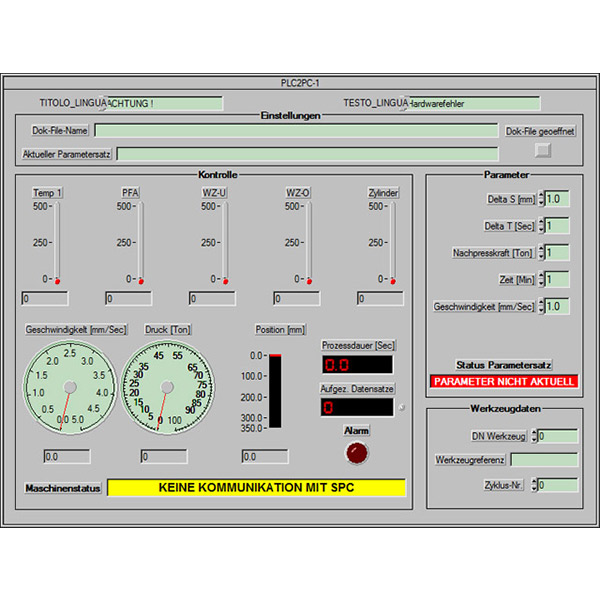The image size is (600, 600).
Task: Click the WZ-O thermometer slider
Action: click(x=309, y=243)
